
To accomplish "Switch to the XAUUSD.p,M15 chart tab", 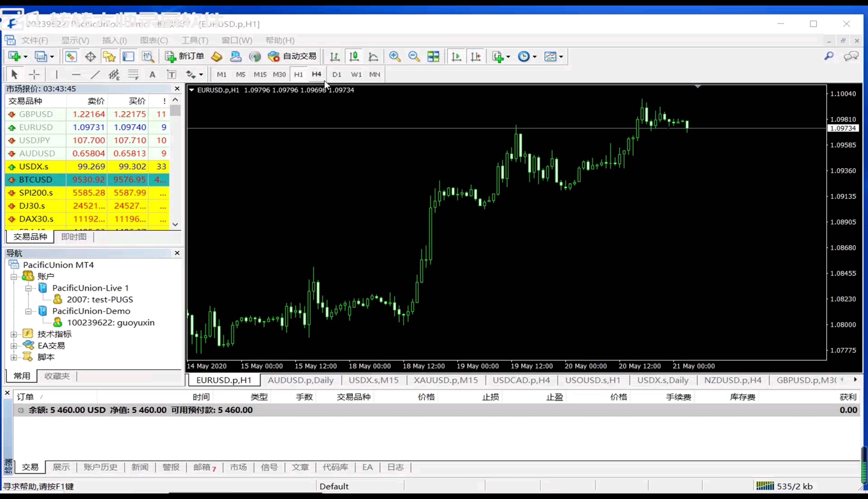I will 445,380.
